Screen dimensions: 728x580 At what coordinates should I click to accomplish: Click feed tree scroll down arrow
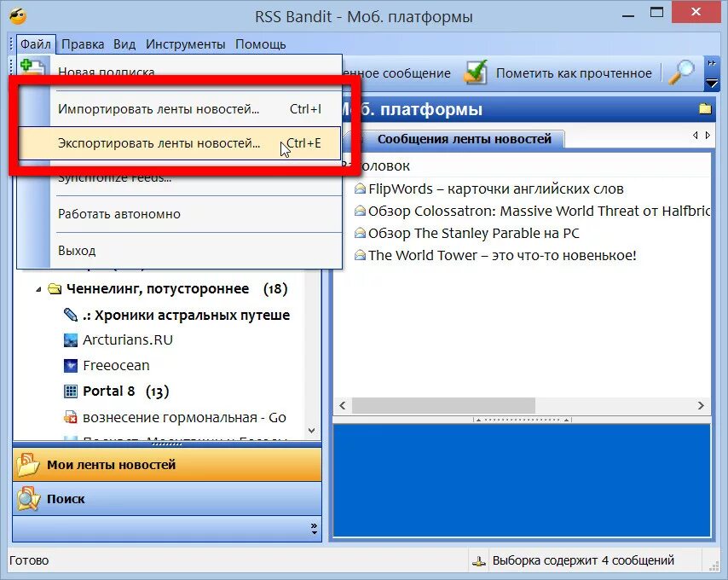tap(311, 431)
